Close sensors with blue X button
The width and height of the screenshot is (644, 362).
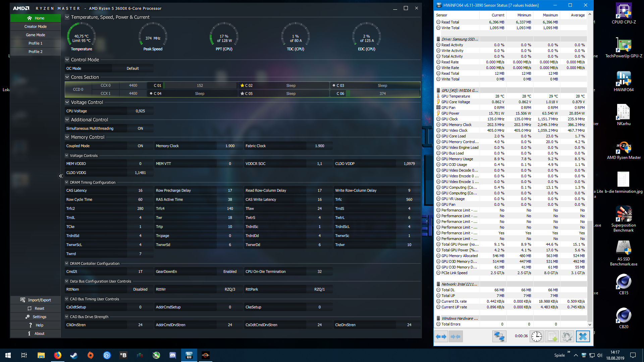pos(583,336)
